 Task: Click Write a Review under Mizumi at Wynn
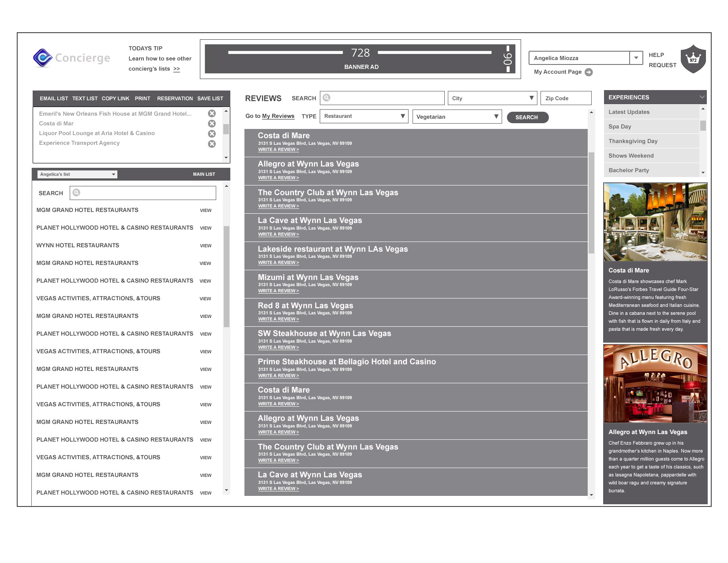click(278, 291)
